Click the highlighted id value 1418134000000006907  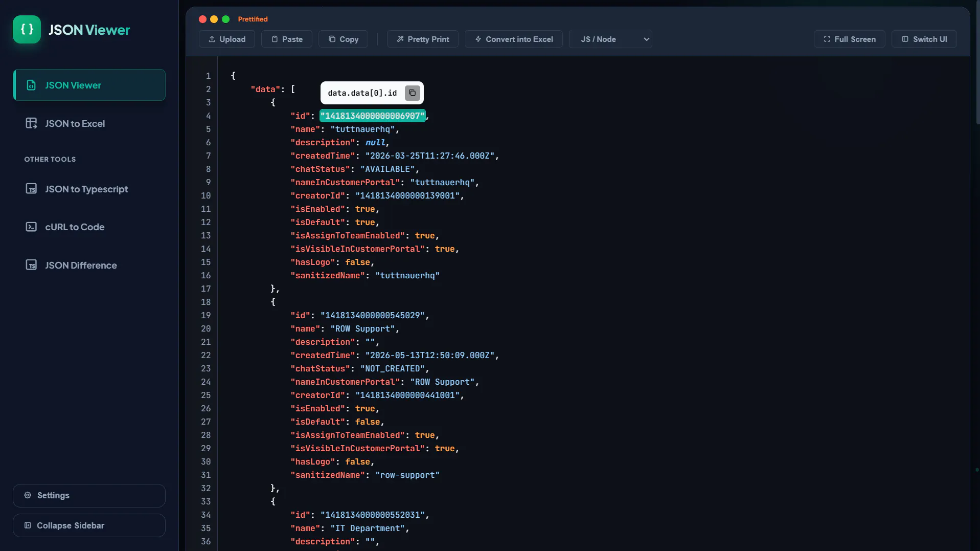373,116
